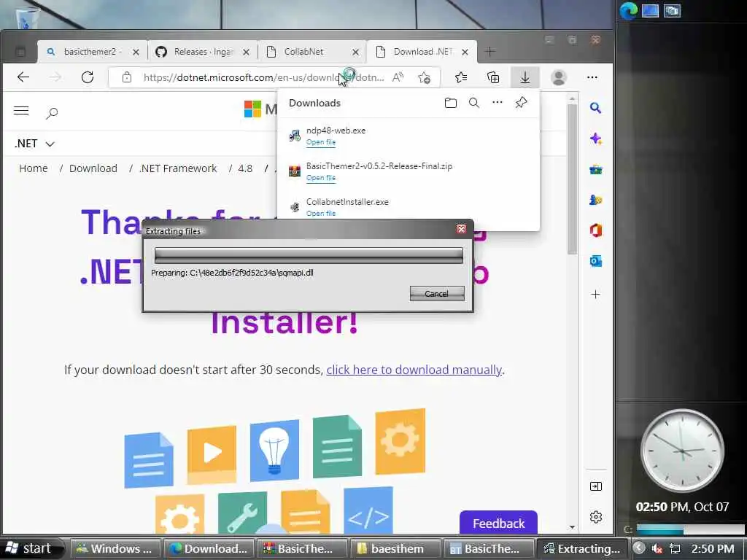Go back using the browser back arrow

pos(23,77)
